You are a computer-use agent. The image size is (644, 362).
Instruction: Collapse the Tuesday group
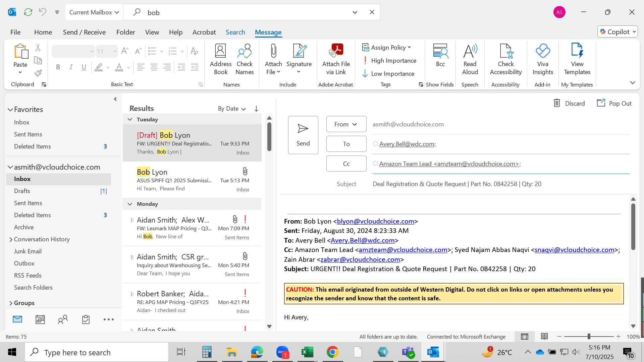coord(130,119)
